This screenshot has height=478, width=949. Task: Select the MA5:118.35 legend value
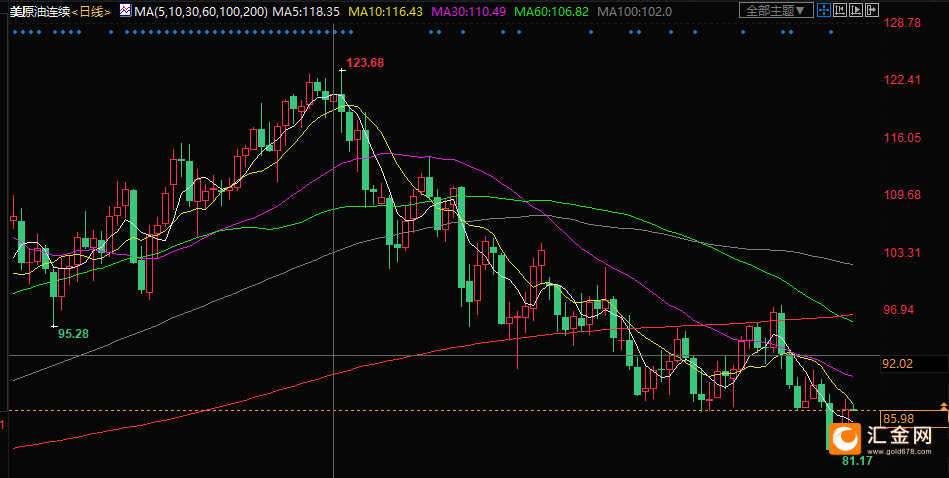[x=308, y=11]
